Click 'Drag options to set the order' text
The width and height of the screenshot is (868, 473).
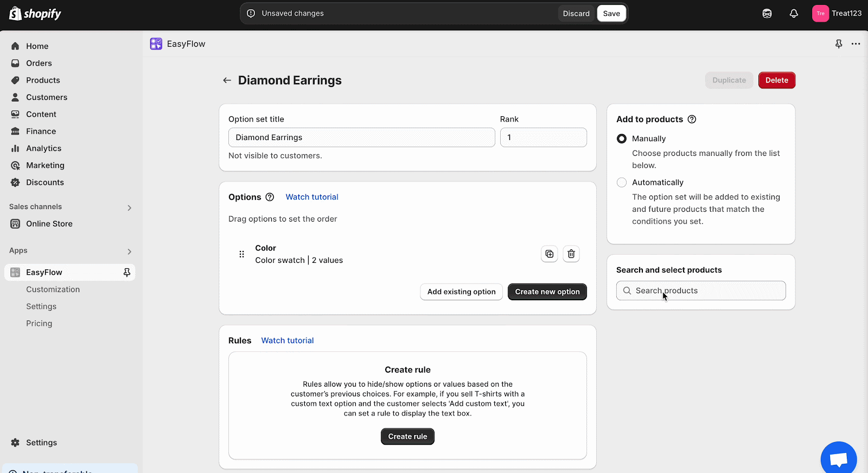click(x=283, y=219)
